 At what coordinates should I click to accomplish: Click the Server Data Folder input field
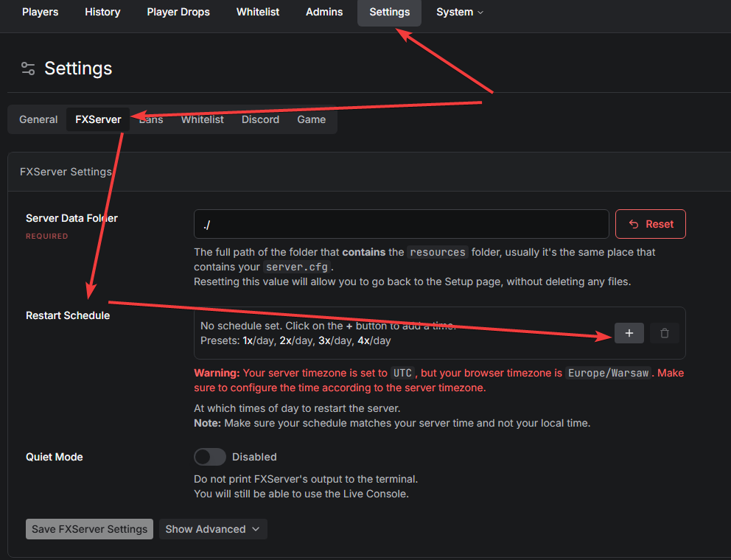401,224
